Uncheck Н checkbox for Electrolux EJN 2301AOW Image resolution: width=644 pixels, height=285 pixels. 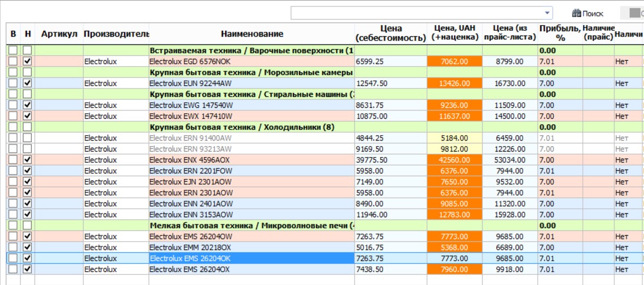pos(27,182)
